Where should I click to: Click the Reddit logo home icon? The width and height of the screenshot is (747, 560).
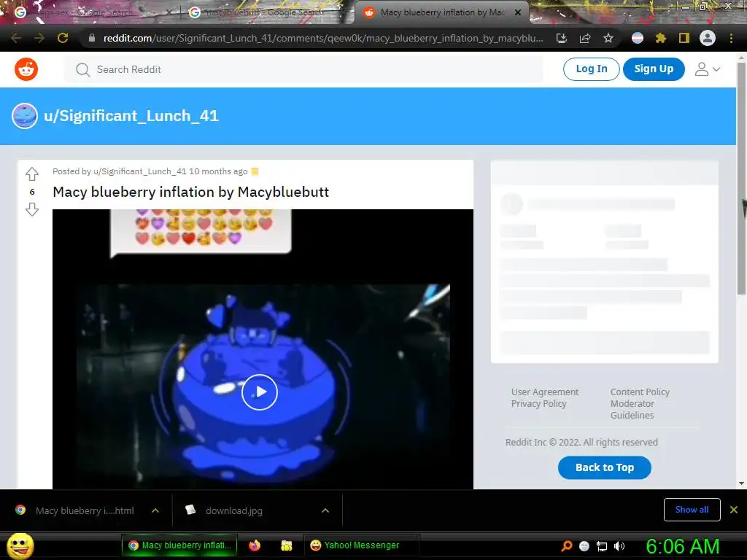coord(26,69)
